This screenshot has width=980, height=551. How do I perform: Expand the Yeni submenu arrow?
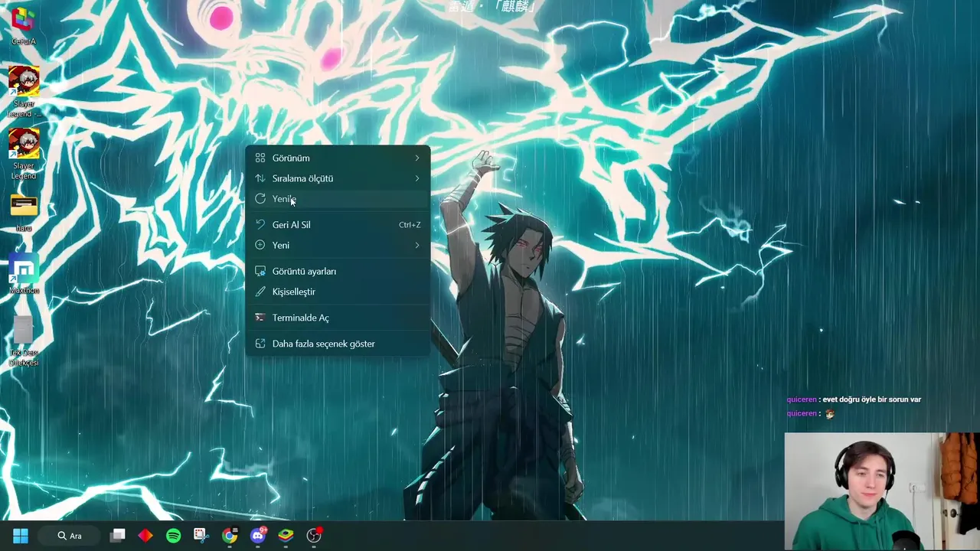(417, 245)
